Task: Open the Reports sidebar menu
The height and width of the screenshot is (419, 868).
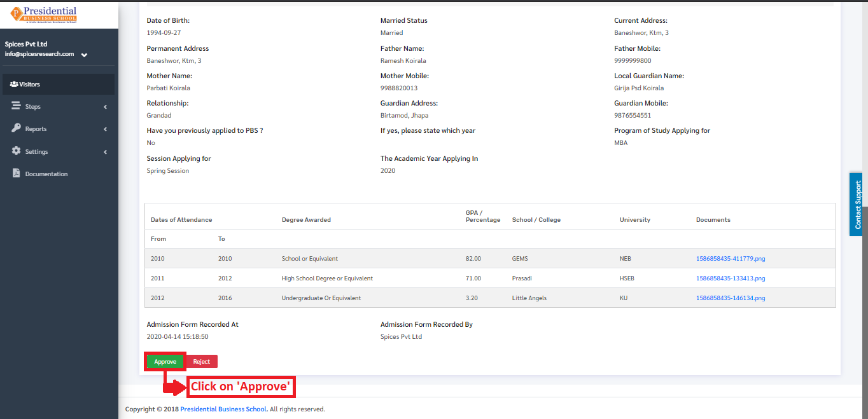Action: tap(59, 128)
